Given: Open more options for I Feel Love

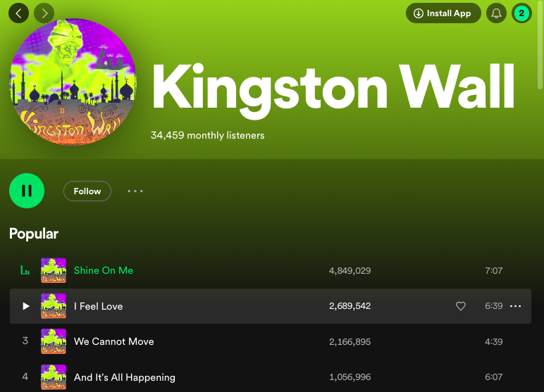Looking at the screenshot, I should (x=516, y=306).
